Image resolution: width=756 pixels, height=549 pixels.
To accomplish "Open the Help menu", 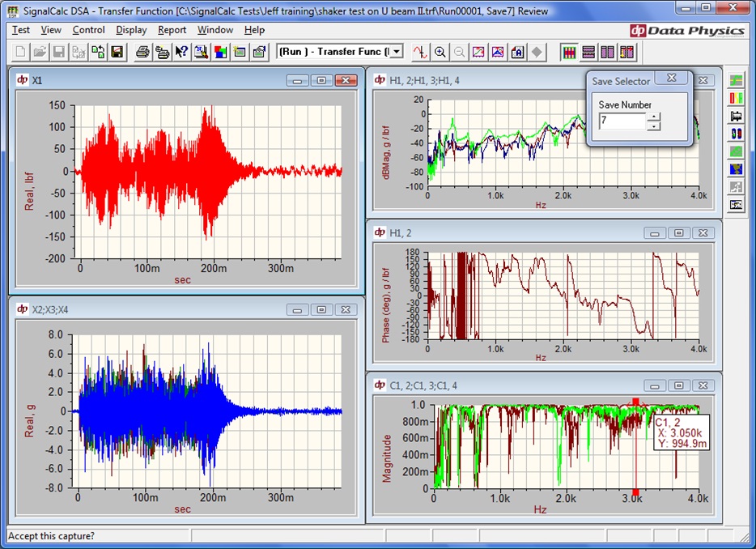I will tap(254, 30).
